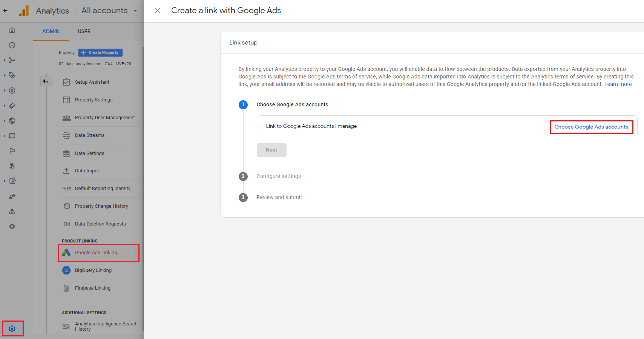This screenshot has height=339, width=644.
Task: Click the Setup Assistant checkbox icon
Action: point(66,82)
